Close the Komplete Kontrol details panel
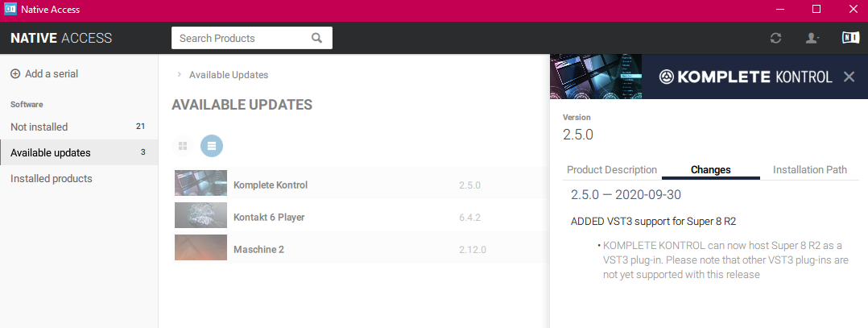This screenshot has width=868, height=328. (x=849, y=77)
